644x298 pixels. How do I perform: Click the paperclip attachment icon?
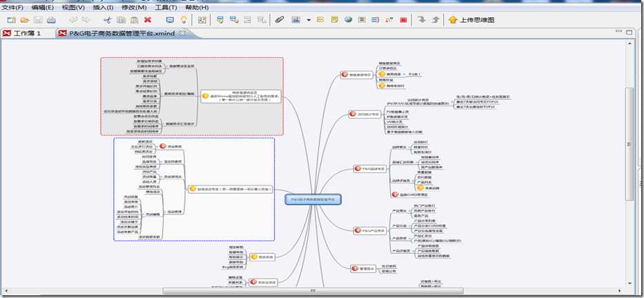click(280, 20)
